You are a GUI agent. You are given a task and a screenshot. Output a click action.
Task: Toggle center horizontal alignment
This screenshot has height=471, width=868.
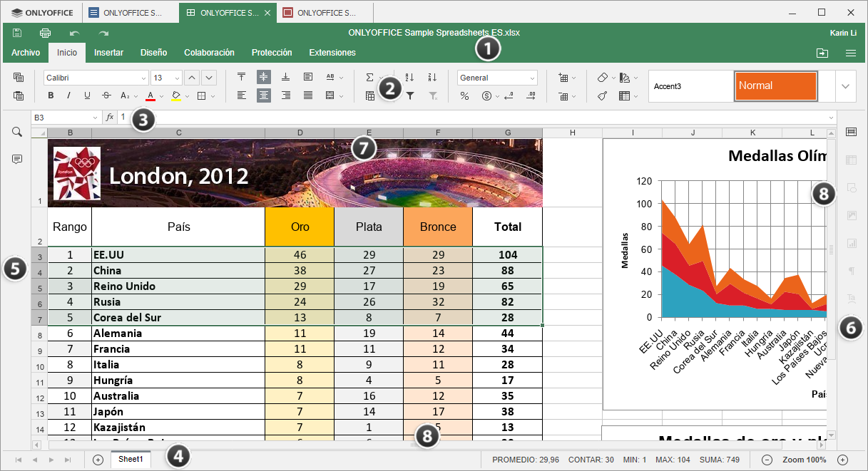(x=264, y=95)
